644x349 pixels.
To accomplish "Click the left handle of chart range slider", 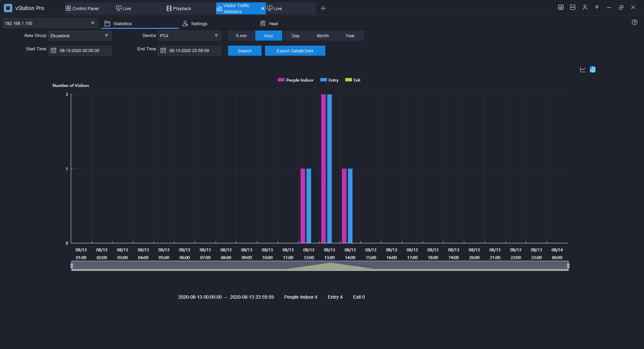I will click(x=71, y=266).
